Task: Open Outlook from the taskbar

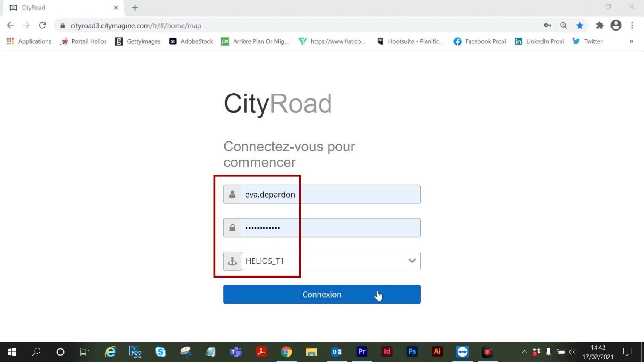Action: coord(337,352)
